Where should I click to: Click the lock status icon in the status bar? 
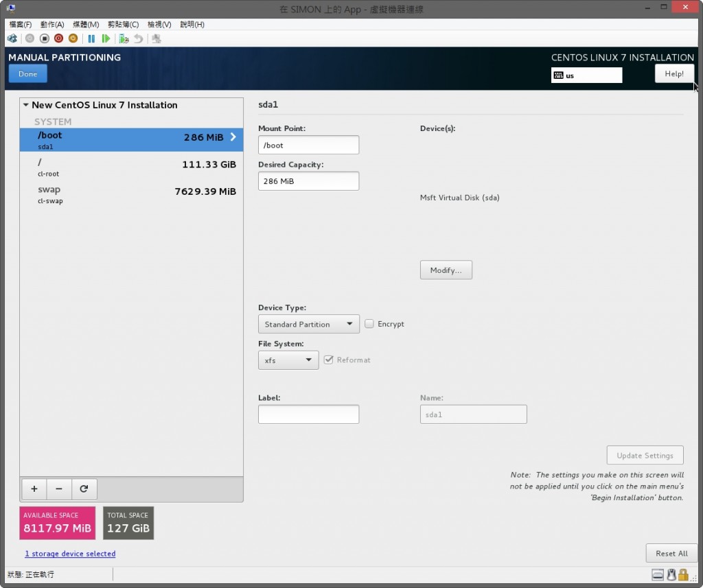point(683,574)
